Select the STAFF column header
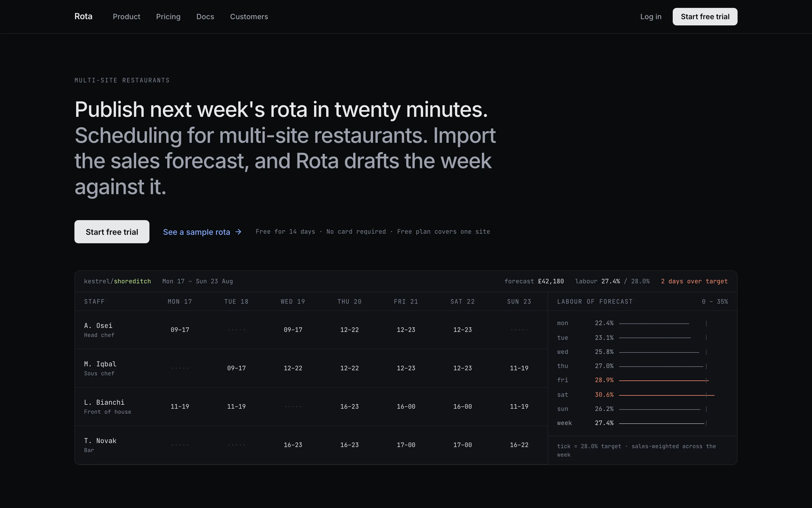This screenshot has height=508, width=812. [94, 301]
